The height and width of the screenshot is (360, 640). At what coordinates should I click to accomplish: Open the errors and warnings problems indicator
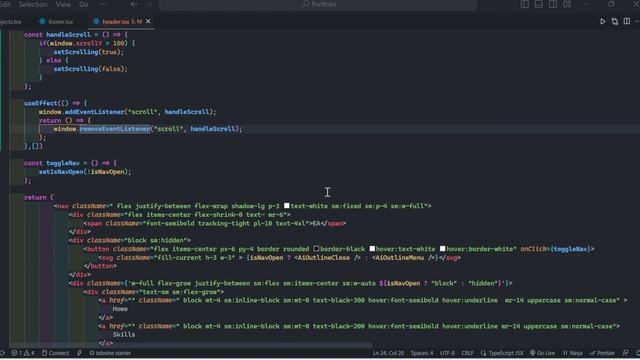23,353
